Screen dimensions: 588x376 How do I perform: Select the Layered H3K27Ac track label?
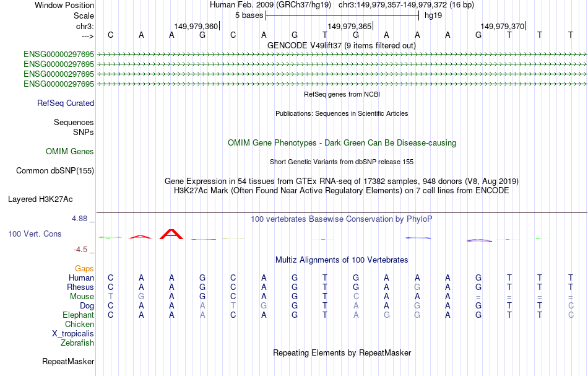pyautogui.click(x=40, y=199)
